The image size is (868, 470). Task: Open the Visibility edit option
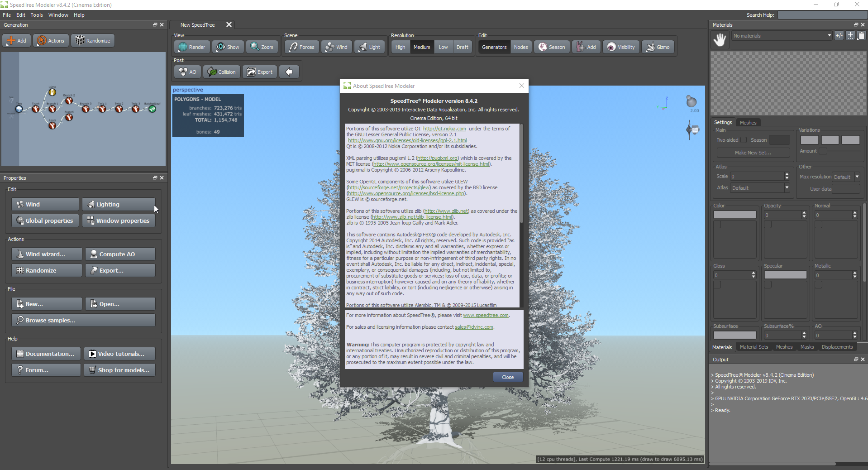(x=621, y=47)
